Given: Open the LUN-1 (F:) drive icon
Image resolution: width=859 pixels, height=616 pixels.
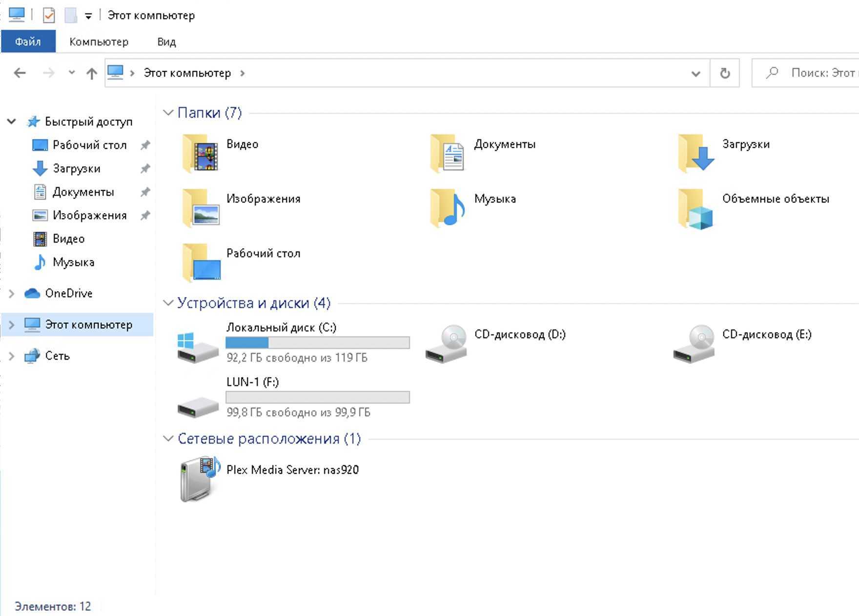Looking at the screenshot, I should [x=198, y=405].
